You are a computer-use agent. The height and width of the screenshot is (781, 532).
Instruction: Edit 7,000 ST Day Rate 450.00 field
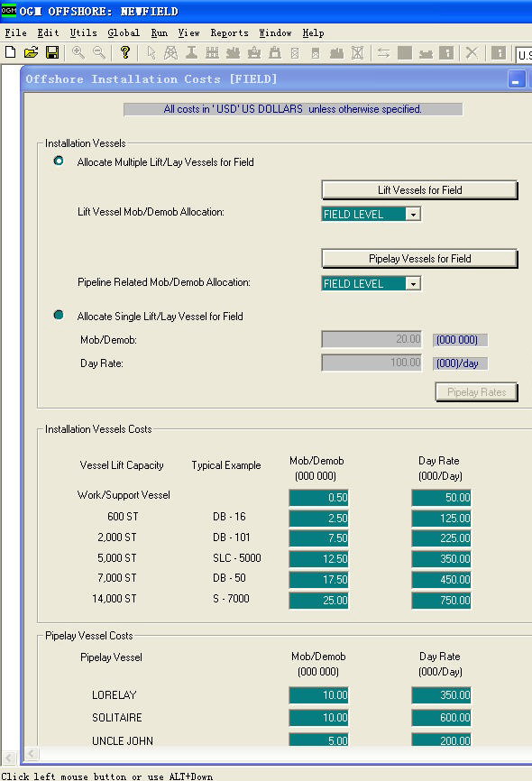pyautogui.click(x=441, y=580)
